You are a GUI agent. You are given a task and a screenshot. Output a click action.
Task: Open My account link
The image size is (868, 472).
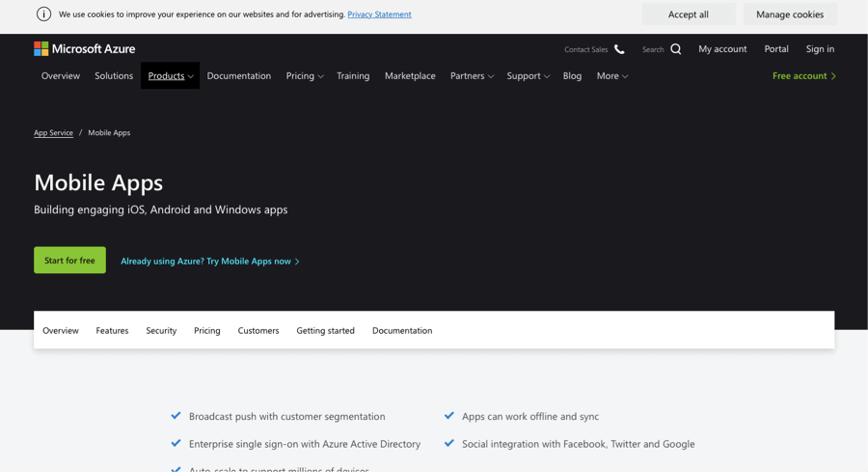pyautogui.click(x=722, y=49)
